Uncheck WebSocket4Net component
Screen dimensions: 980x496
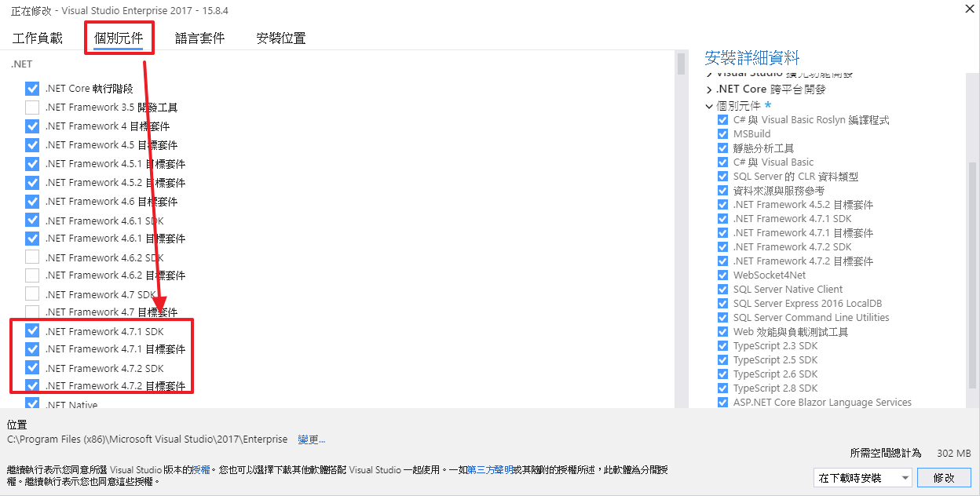point(722,275)
